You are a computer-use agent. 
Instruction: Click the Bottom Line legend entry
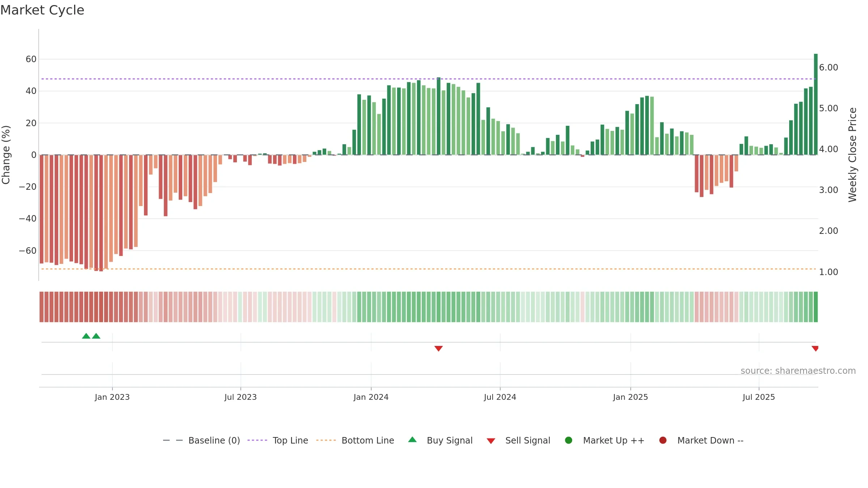pyautogui.click(x=355, y=440)
